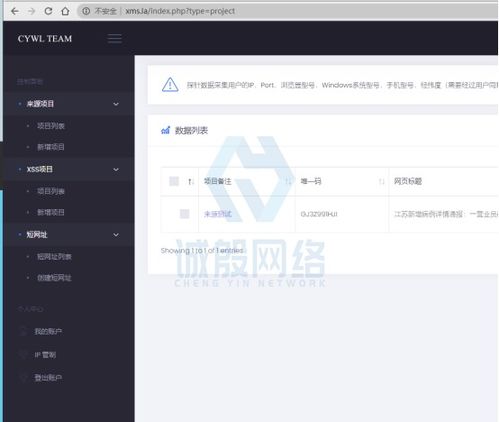Open 我的账户 in the sidebar
Viewport: 499px width, 422px height.
(x=48, y=331)
